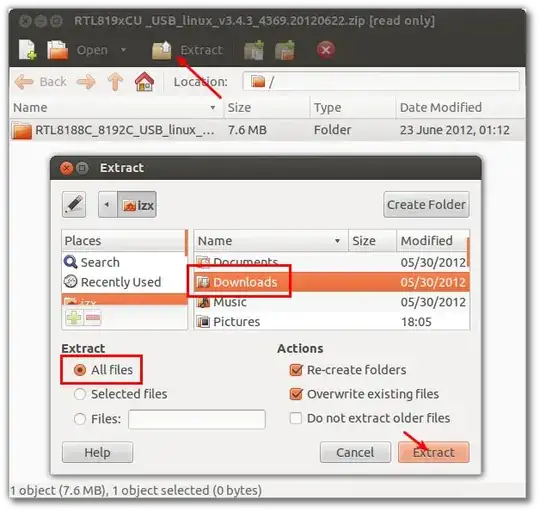Viewport: 540px width, 512px height.
Task: Select the Files: radio button
Action: [80, 419]
